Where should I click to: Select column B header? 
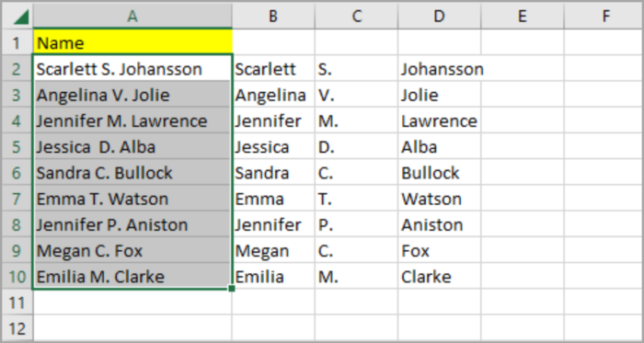[273, 16]
